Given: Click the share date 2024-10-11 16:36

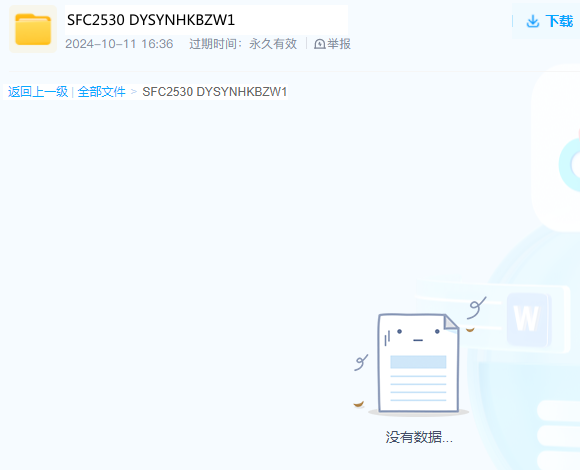Looking at the screenshot, I should (x=119, y=44).
